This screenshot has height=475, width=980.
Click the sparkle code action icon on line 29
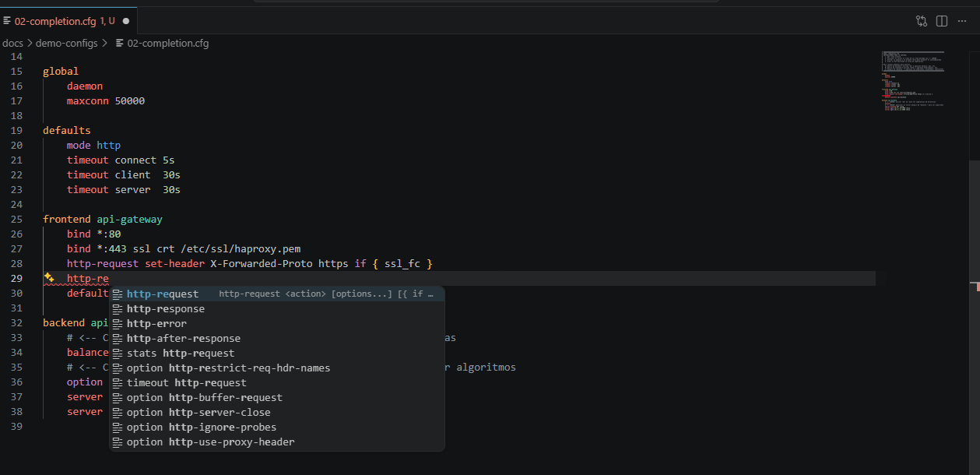[x=48, y=277]
